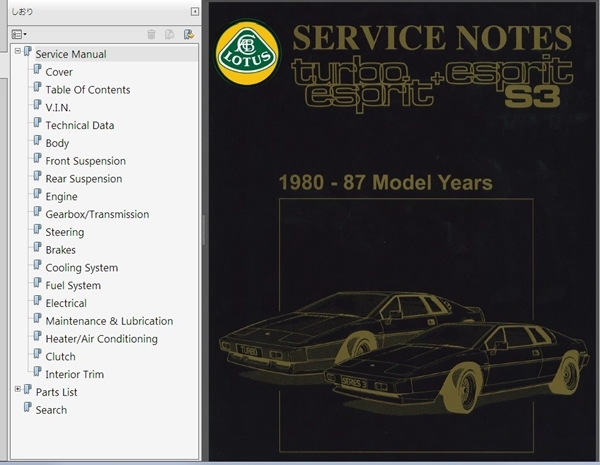Click the bookmark icon beside V.I.N.
The width and height of the screenshot is (600, 465).
pyautogui.click(x=38, y=105)
